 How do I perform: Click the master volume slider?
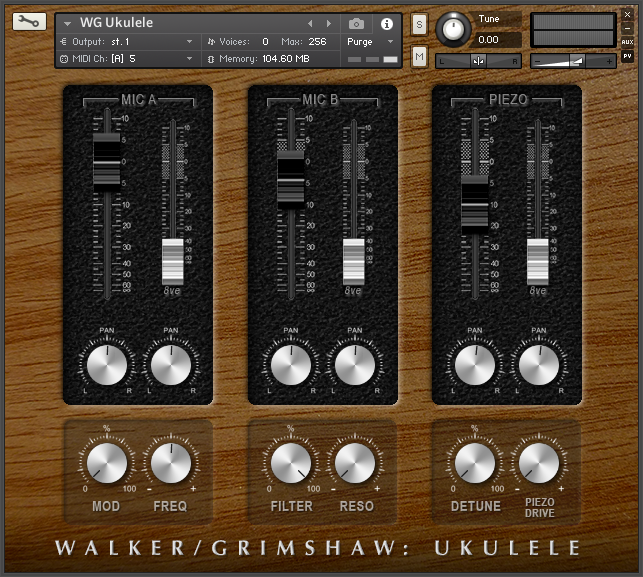tap(573, 61)
